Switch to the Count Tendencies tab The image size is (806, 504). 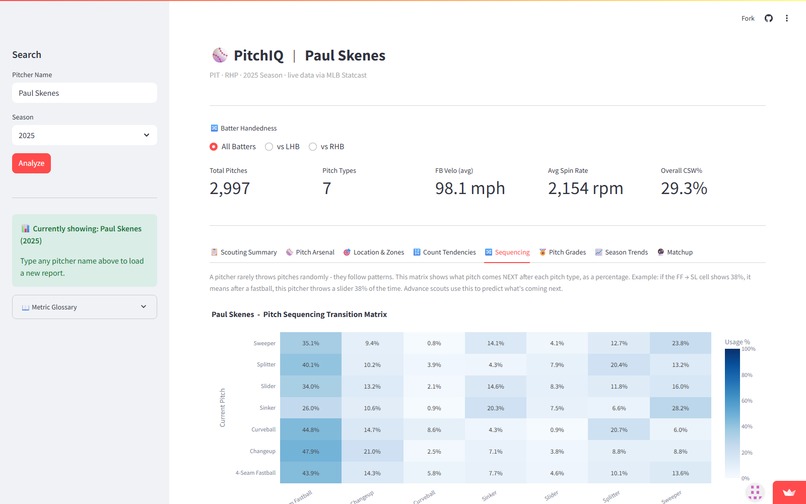click(445, 252)
